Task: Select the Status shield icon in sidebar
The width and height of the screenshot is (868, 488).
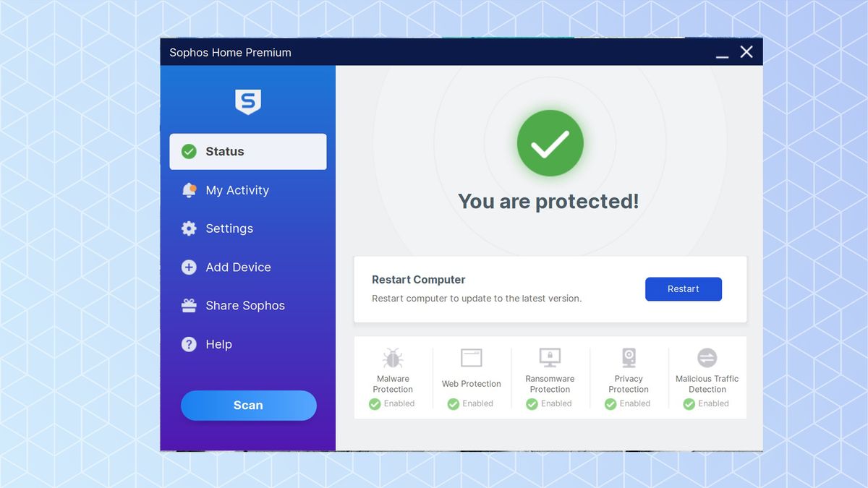Action: pos(189,151)
